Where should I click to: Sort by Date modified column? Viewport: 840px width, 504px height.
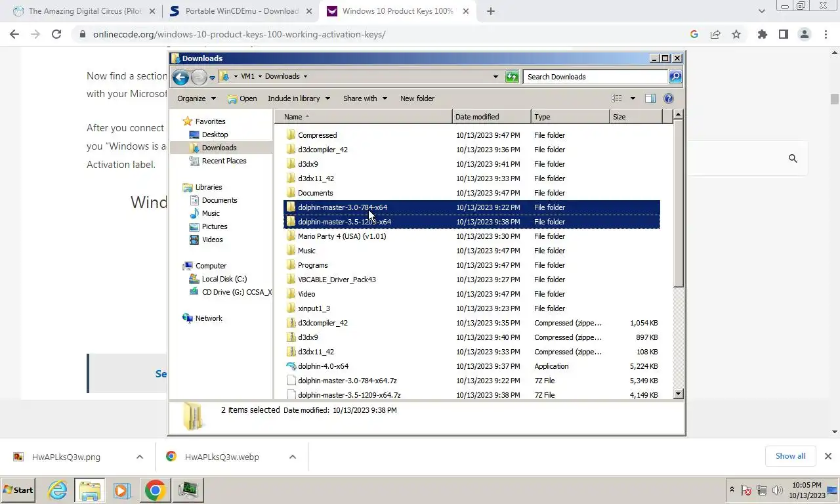pos(492,117)
